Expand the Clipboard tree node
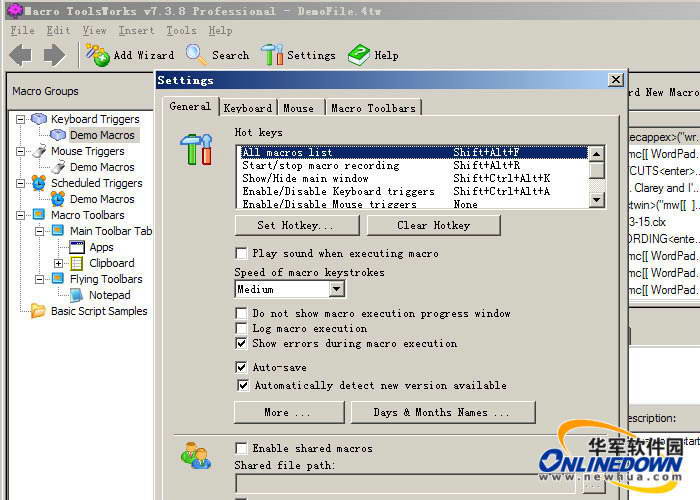Image resolution: width=700 pixels, height=500 pixels. pyautogui.click(x=58, y=263)
